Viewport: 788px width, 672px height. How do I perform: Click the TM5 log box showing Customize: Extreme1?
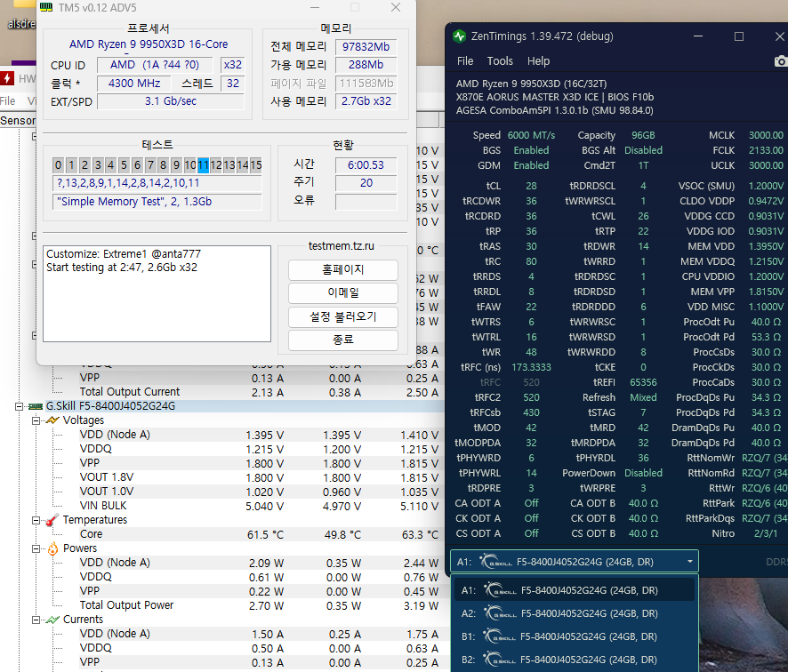(x=157, y=294)
